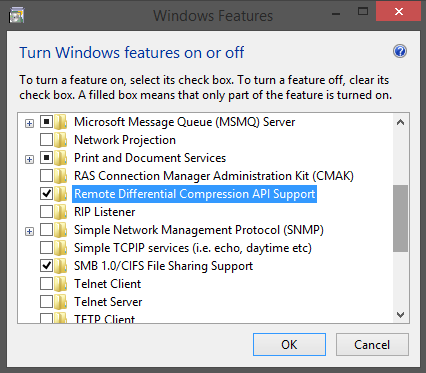This screenshot has height=373, width=426.
Task: Select the RIP Listener row text
Action: click(x=104, y=212)
